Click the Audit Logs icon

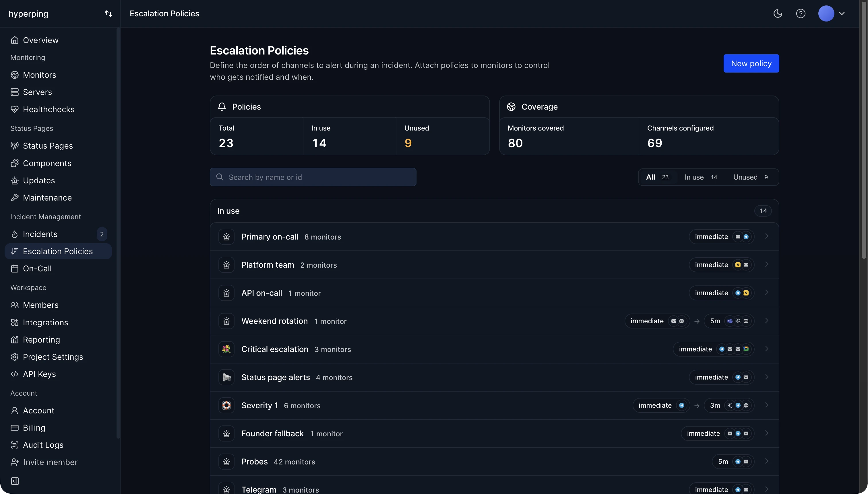tap(15, 445)
